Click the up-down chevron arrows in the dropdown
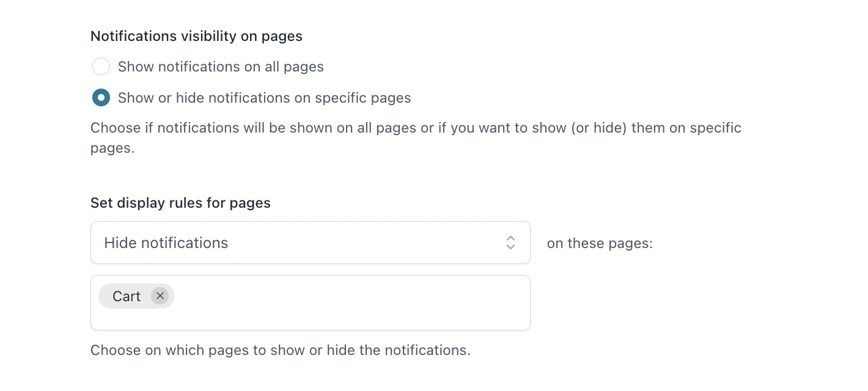The image size is (868, 391). [510, 243]
